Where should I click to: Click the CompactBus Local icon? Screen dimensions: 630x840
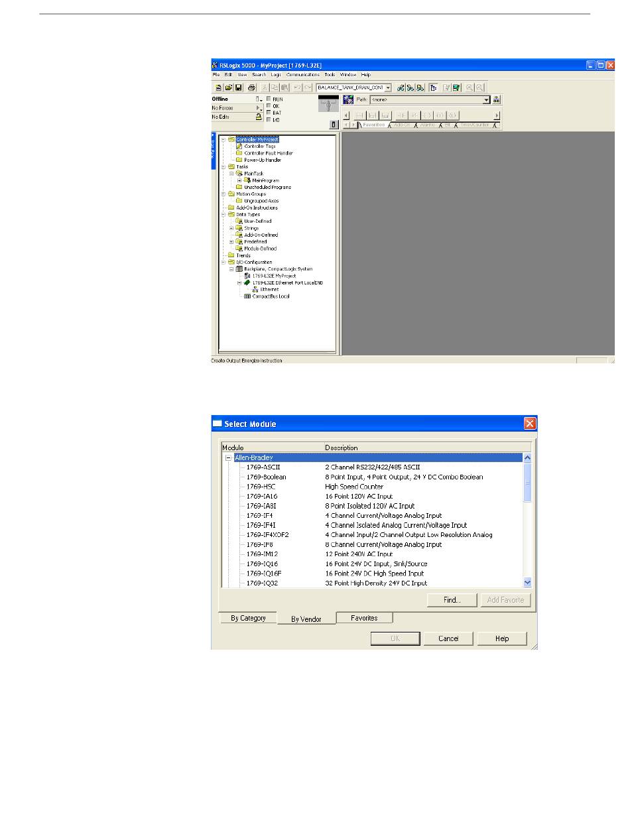247,296
